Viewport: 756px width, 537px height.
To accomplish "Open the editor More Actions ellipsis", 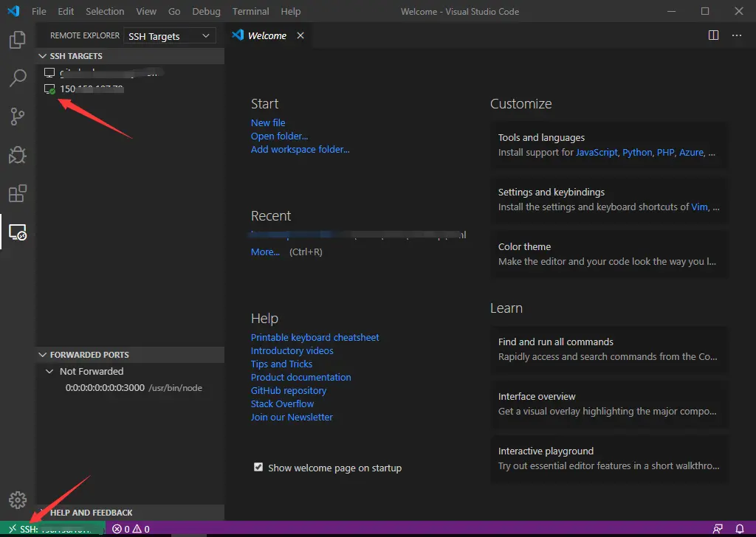I will [737, 35].
